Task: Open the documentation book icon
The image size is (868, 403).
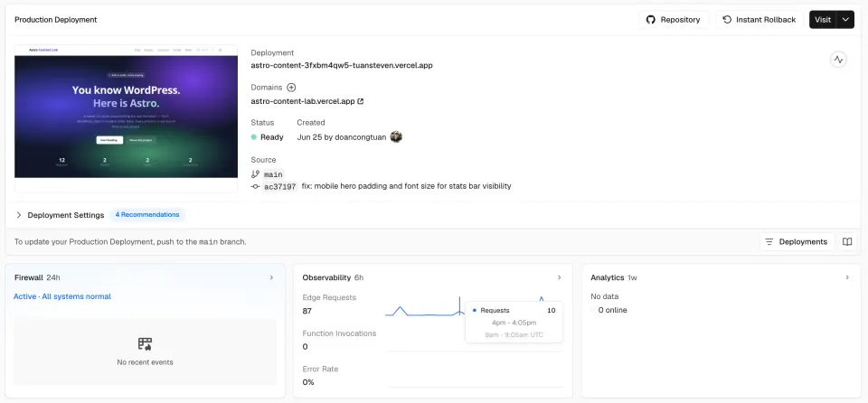Action: point(847,242)
